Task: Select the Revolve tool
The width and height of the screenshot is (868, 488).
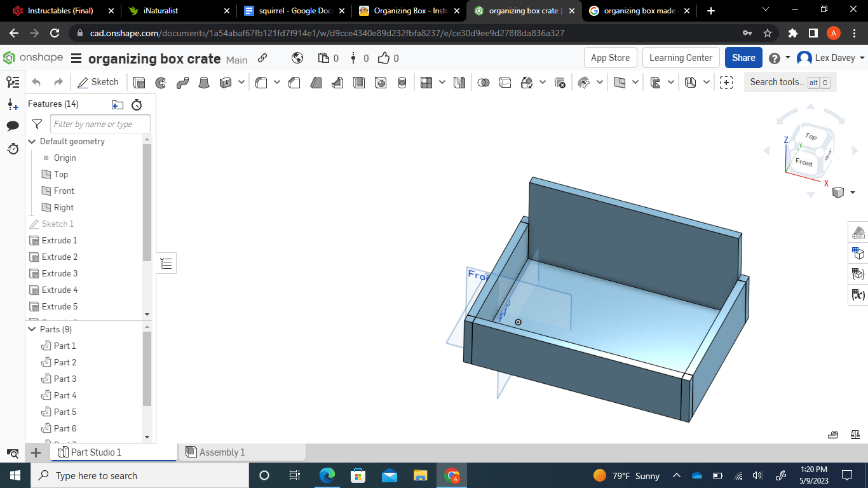Action: point(161,82)
